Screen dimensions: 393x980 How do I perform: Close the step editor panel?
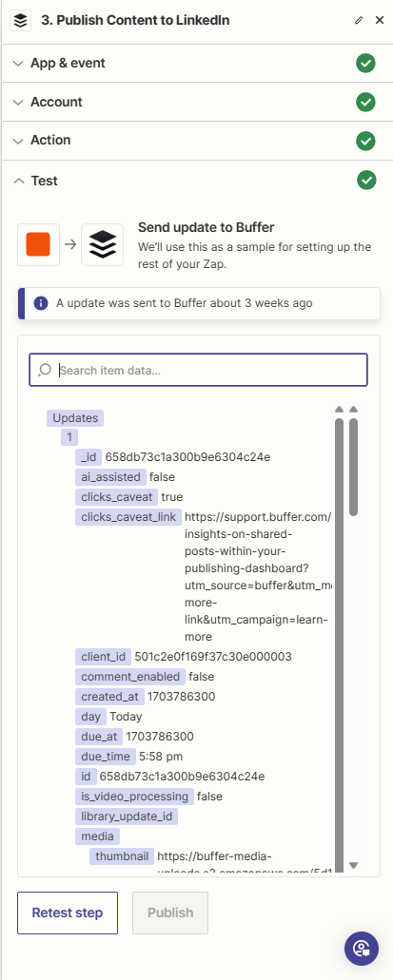[x=380, y=20]
